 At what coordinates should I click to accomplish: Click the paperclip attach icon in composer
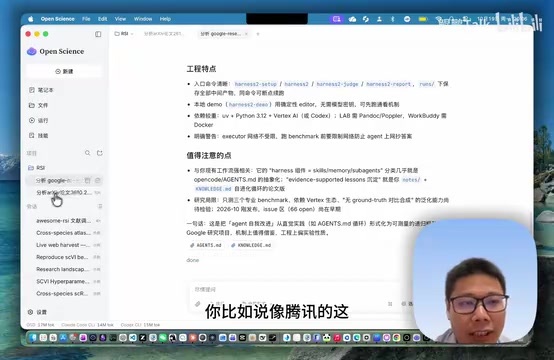tap(198, 304)
